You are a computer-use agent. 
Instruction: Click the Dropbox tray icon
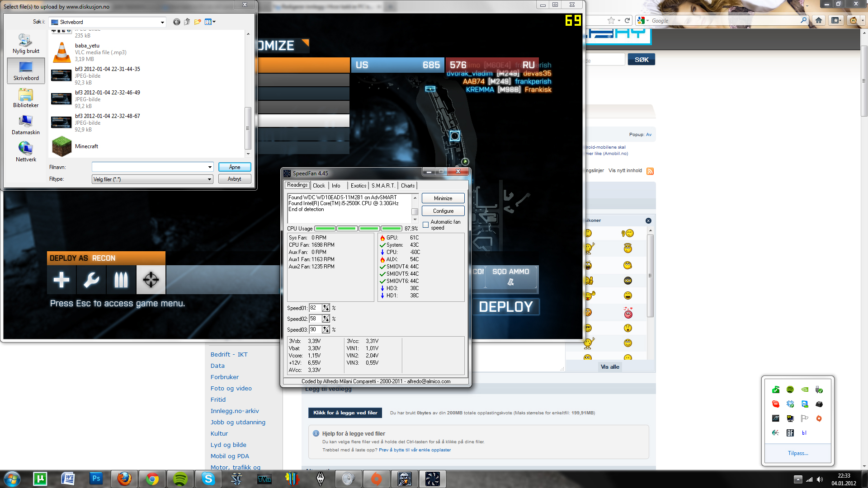tap(790, 404)
